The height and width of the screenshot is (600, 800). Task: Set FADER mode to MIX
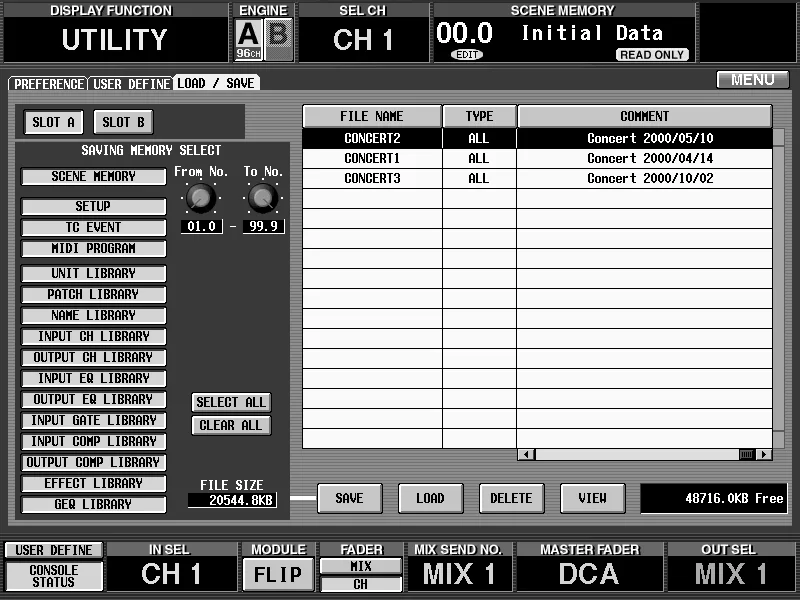pyautogui.click(x=361, y=566)
